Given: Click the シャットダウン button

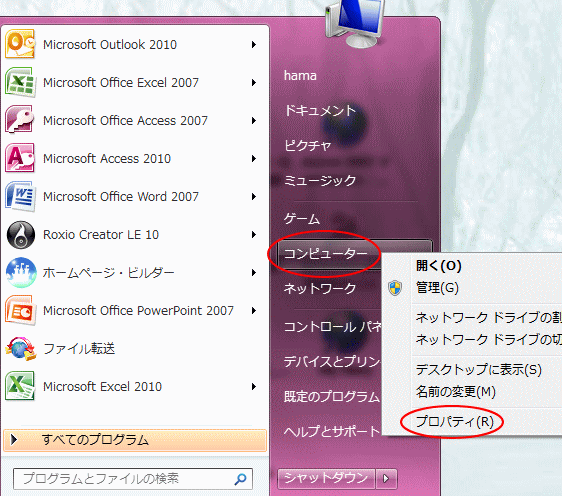Looking at the screenshot, I should pos(326,479).
